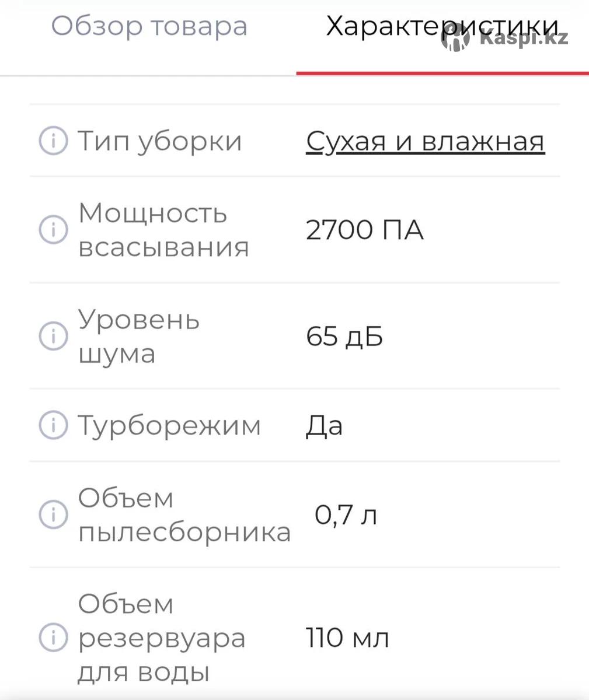
Task: Click the Тип уборки label
Action: 159,141
